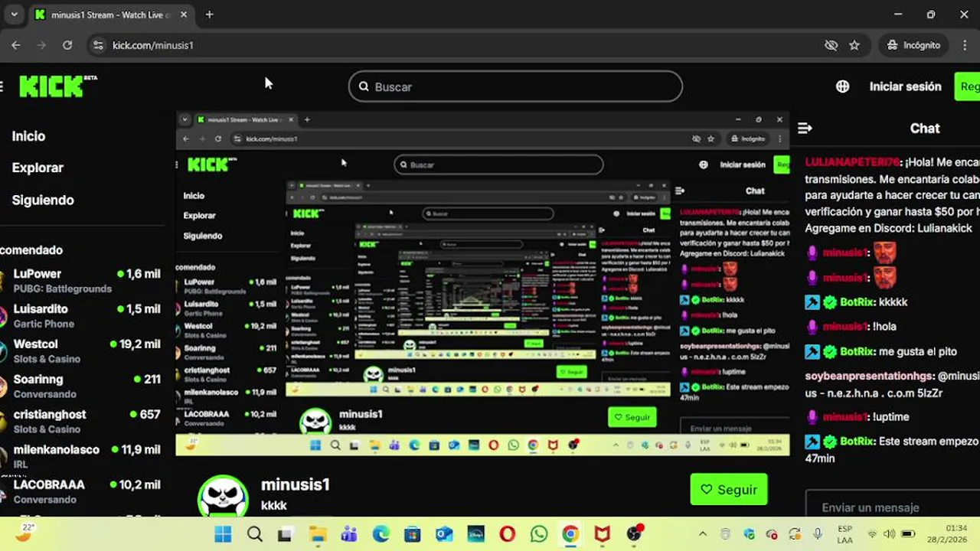Close the minusis1 Stream tab
The height and width of the screenshot is (551, 980).
pyautogui.click(x=184, y=15)
